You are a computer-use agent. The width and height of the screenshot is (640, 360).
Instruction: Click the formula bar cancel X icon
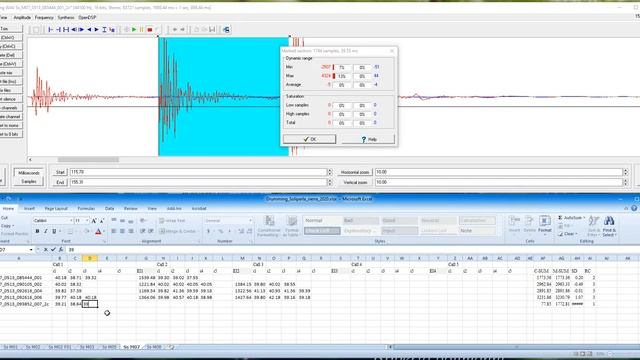tap(46, 249)
